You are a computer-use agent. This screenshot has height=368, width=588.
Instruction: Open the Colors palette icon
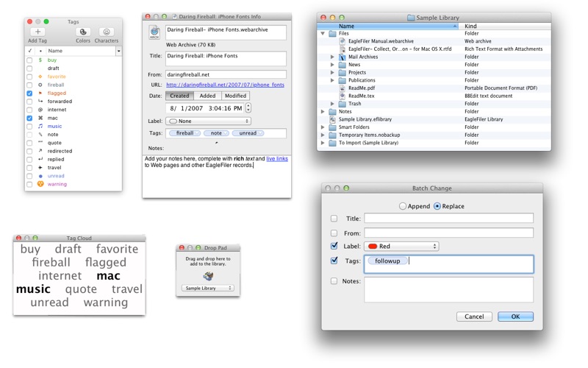point(83,32)
